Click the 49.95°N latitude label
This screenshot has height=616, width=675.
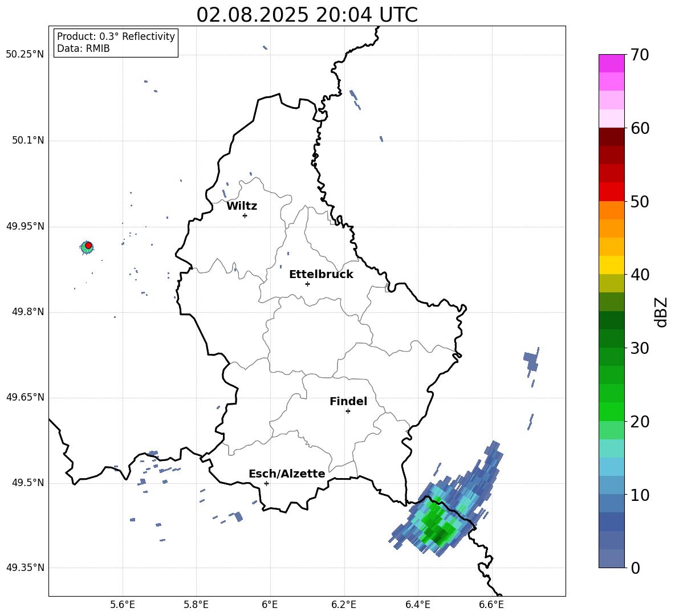click(x=25, y=226)
